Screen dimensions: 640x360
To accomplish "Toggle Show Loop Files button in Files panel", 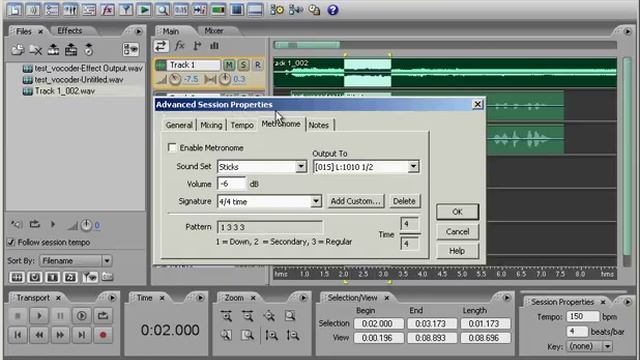I will 35,278.
